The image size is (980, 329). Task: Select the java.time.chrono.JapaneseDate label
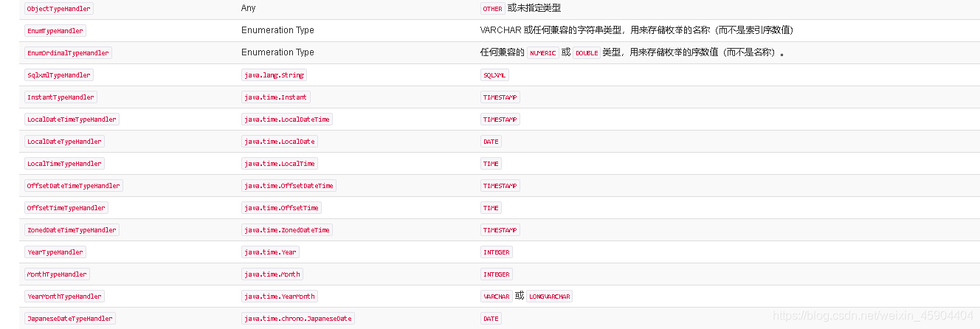click(x=298, y=319)
